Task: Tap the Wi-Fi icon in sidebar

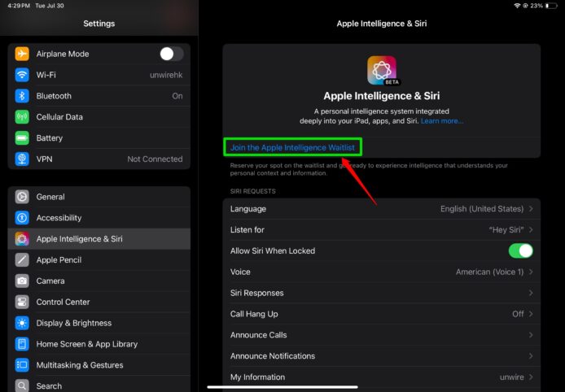Action: [22, 75]
